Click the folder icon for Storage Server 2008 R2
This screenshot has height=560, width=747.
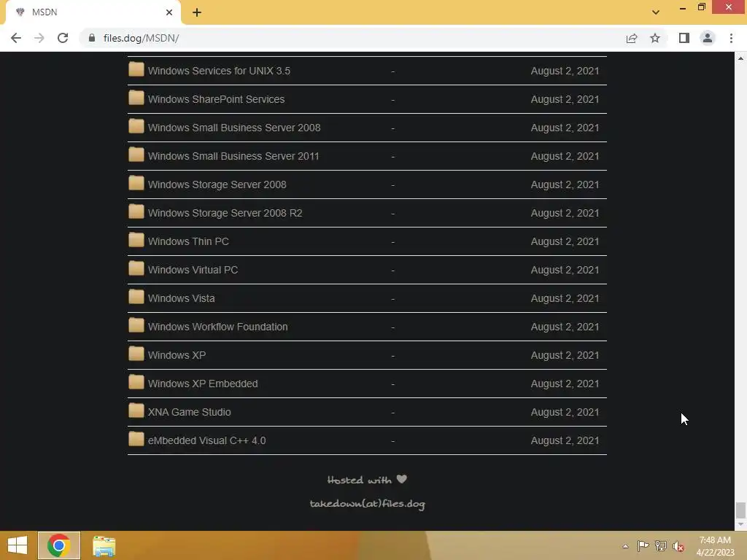click(136, 212)
